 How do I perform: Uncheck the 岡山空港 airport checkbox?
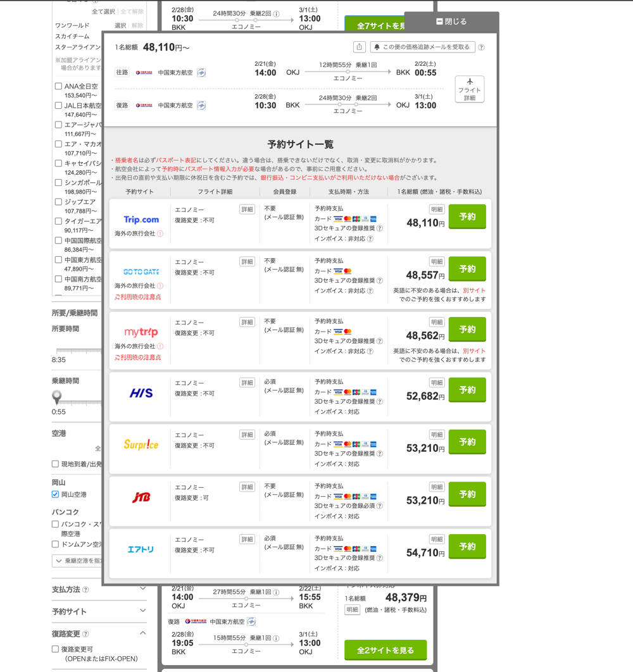pyautogui.click(x=56, y=494)
